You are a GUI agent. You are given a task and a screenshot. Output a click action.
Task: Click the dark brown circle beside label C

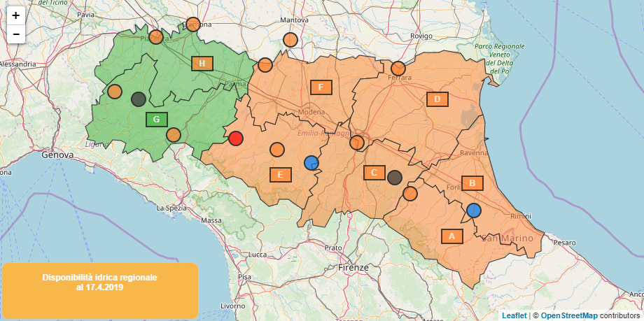point(395,178)
